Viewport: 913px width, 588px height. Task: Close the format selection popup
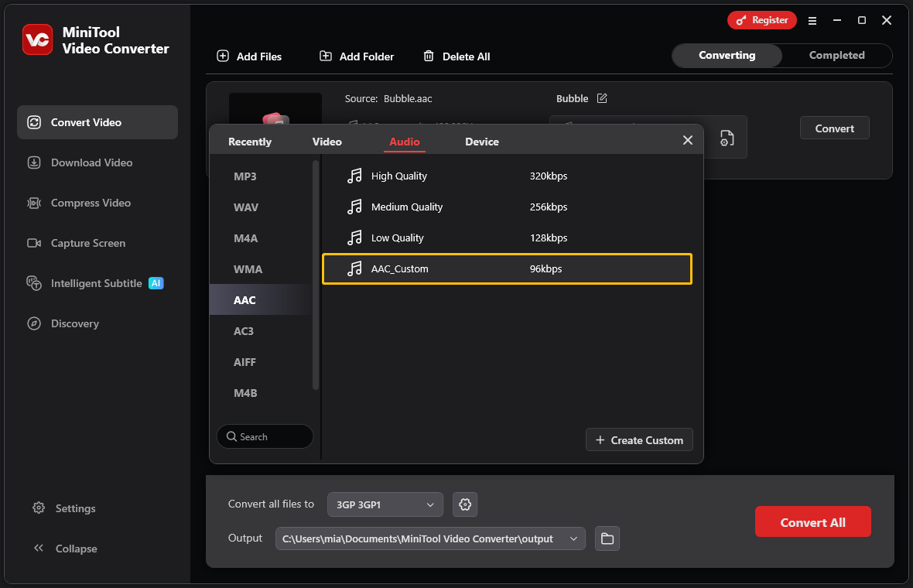point(688,140)
